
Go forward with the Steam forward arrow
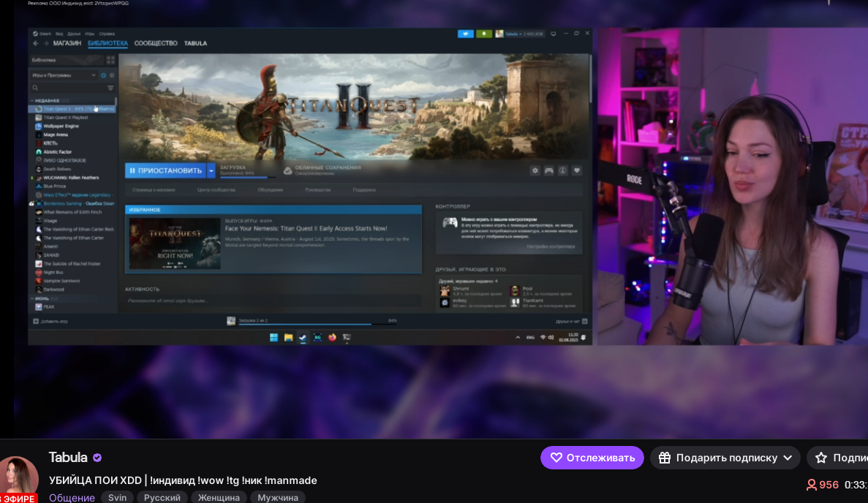(x=46, y=43)
